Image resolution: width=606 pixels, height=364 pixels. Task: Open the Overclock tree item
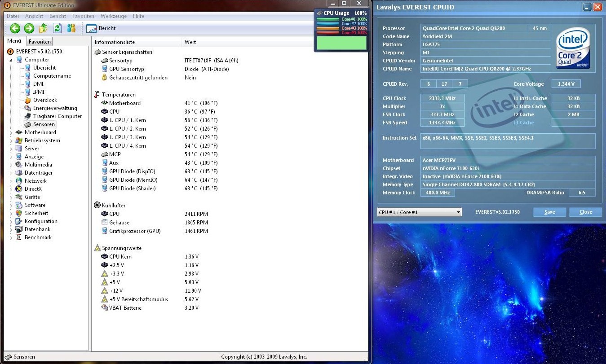(45, 100)
